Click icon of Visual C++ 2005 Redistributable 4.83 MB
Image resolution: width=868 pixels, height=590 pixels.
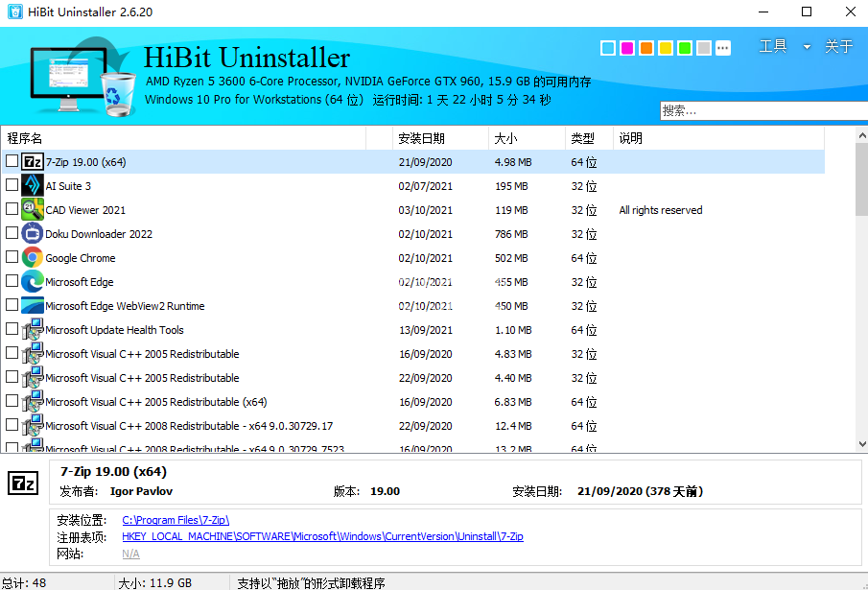click(x=32, y=354)
